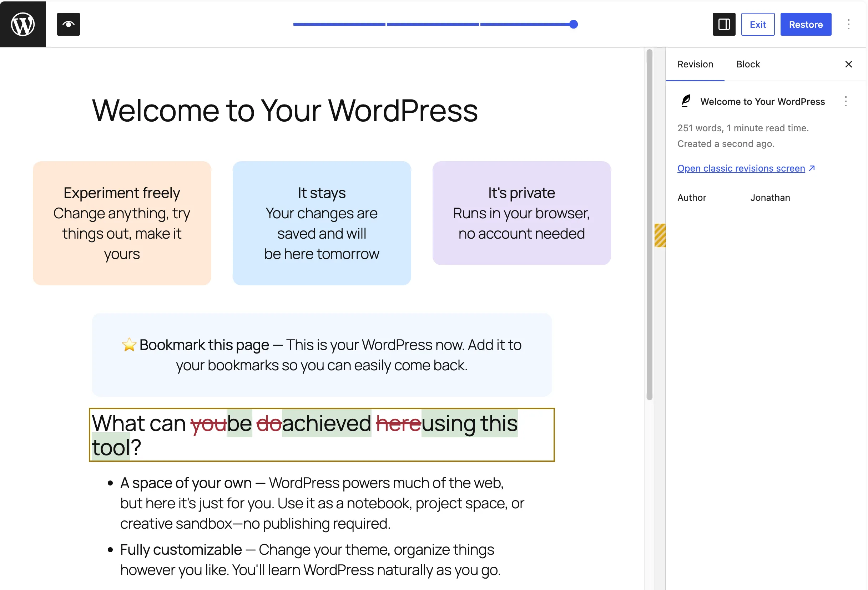This screenshot has width=868, height=590.
Task: Click the star emoji in bookmark notice
Action: tap(129, 345)
